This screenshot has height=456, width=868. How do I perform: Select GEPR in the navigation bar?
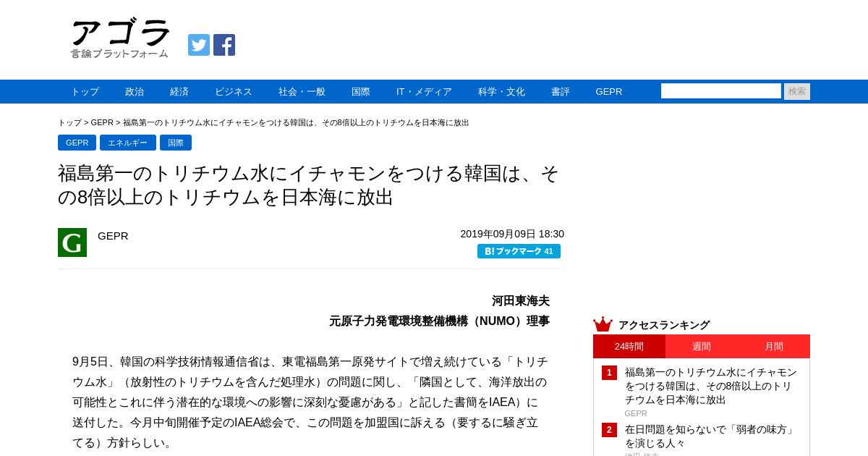pos(609,92)
